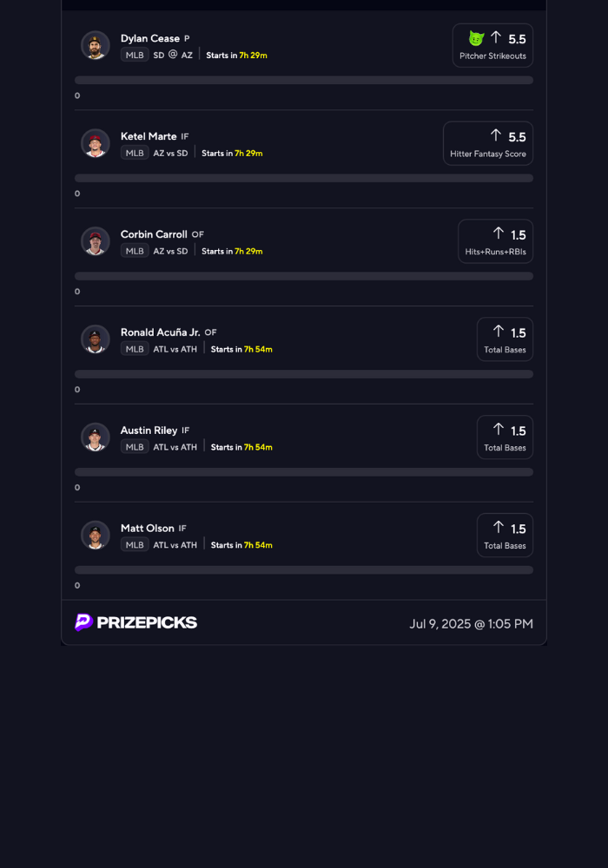This screenshot has width=608, height=868.
Task: Click Austin Riley's player avatar
Action: [x=96, y=437]
